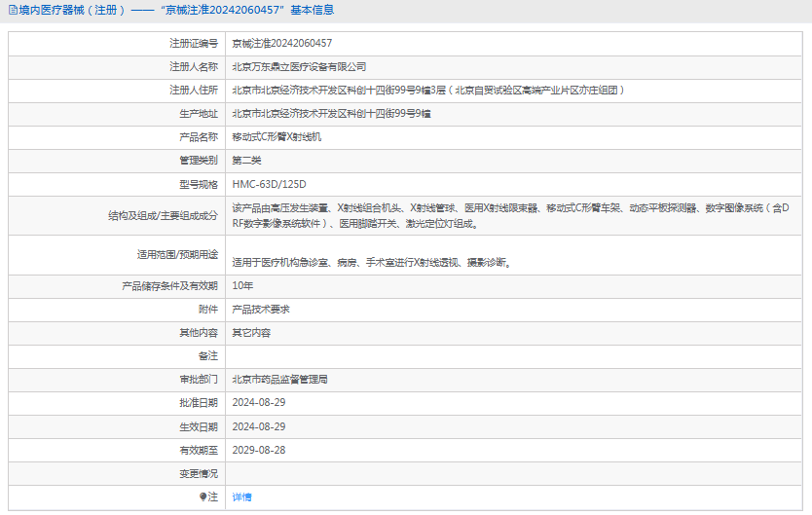Click the 生效日期 value 2024-08-29
This screenshot has width=812, height=515.
coord(258,427)
